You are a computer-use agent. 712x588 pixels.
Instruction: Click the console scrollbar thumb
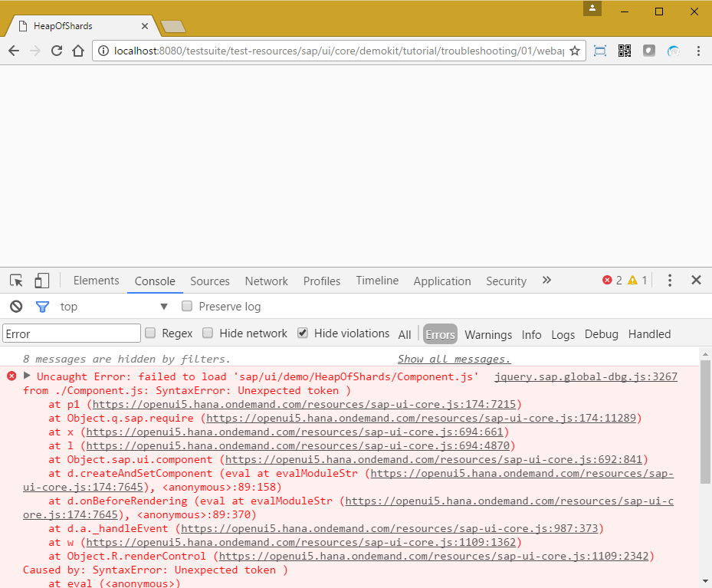coord(705,422)
